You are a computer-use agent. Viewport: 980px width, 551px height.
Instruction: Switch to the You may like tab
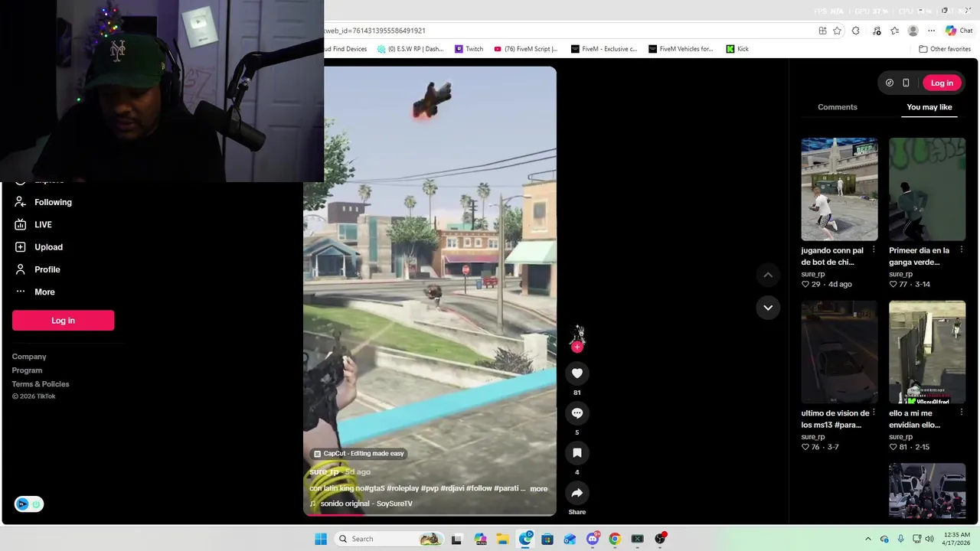(x=929, y=107)
